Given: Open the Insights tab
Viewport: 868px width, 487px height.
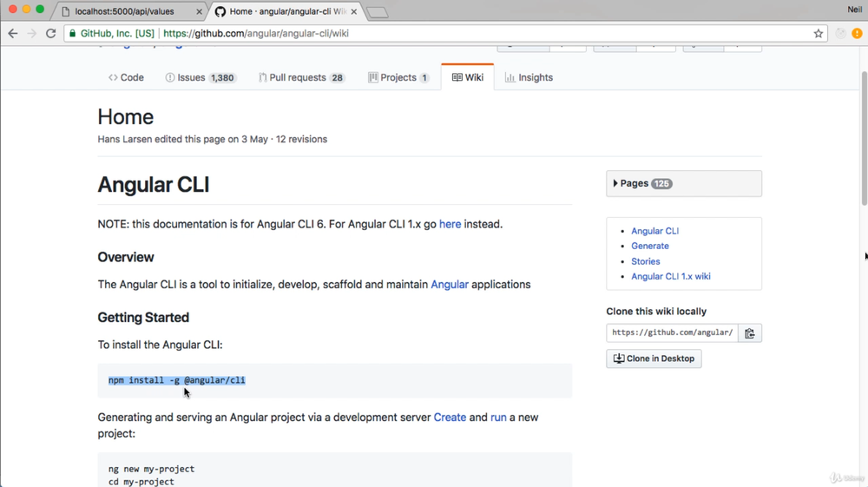Looking at the screenshot, I should pyautogui.click(x=529, y=77).
